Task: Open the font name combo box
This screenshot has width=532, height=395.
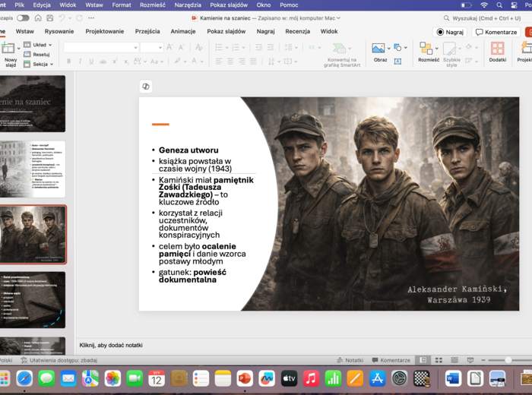Action: tap(100, 47)
